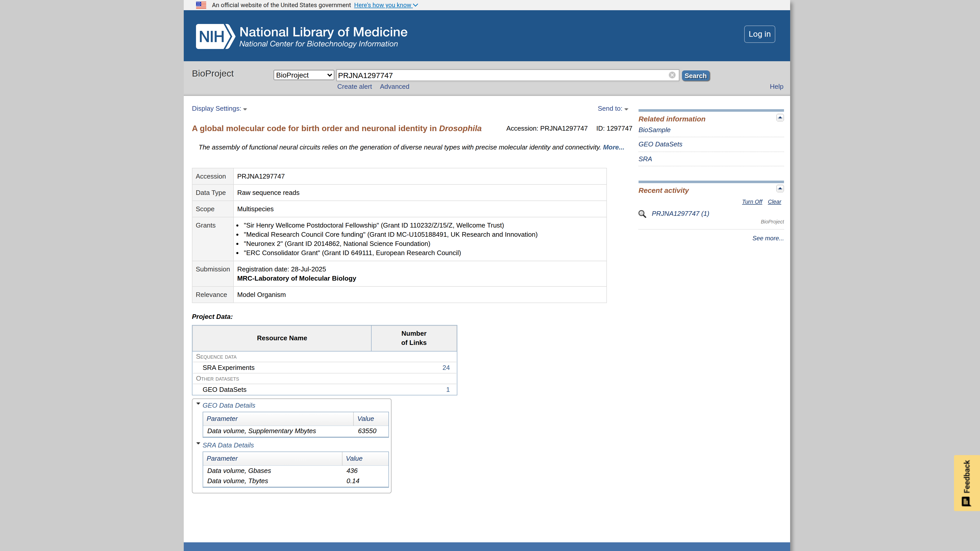The width and height of the screenshot is (980, 551).
Task: Click the US flag icon
Action: tap(201, 5)
